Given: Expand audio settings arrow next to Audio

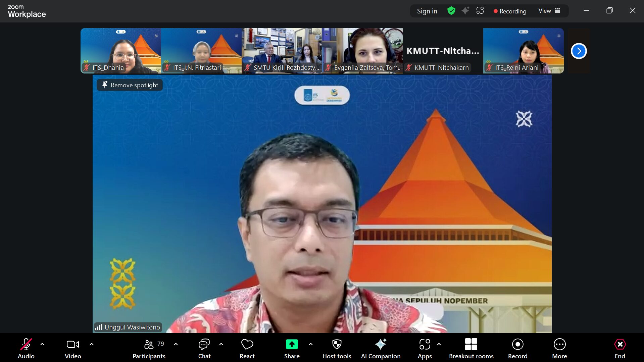Looking at the screenshot, I should [x=42, y=344].
